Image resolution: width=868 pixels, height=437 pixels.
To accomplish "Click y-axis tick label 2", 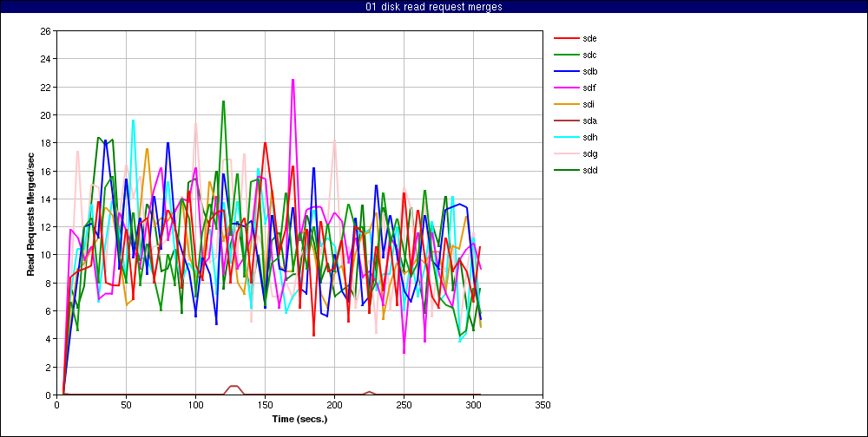I will [48, 367].
